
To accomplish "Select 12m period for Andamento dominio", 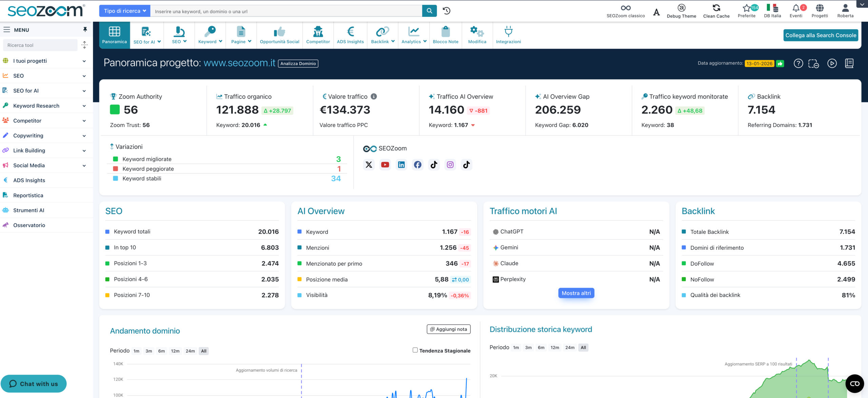I will coord(175,351).
